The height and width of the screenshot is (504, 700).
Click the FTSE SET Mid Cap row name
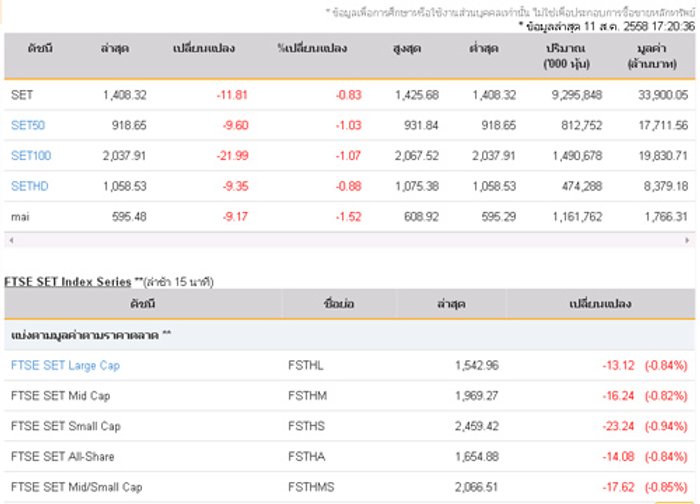tap(60, 396)
